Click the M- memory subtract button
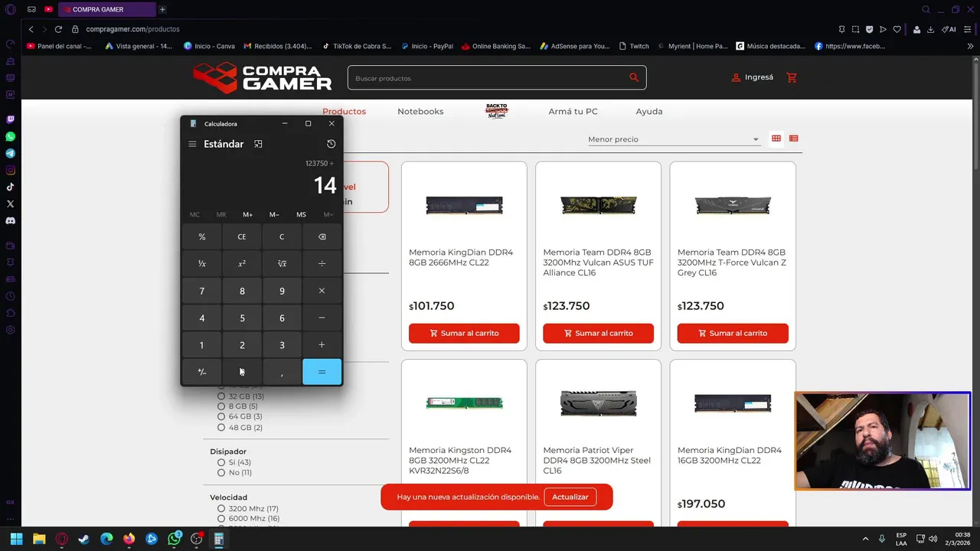This screenshot has height=551, width=980. pos(274,214)
